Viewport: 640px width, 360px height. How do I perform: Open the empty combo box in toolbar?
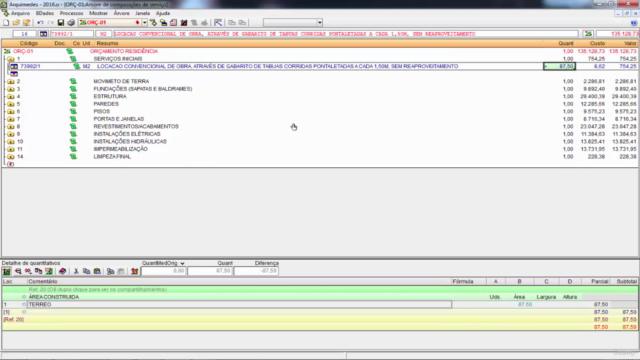320,23
